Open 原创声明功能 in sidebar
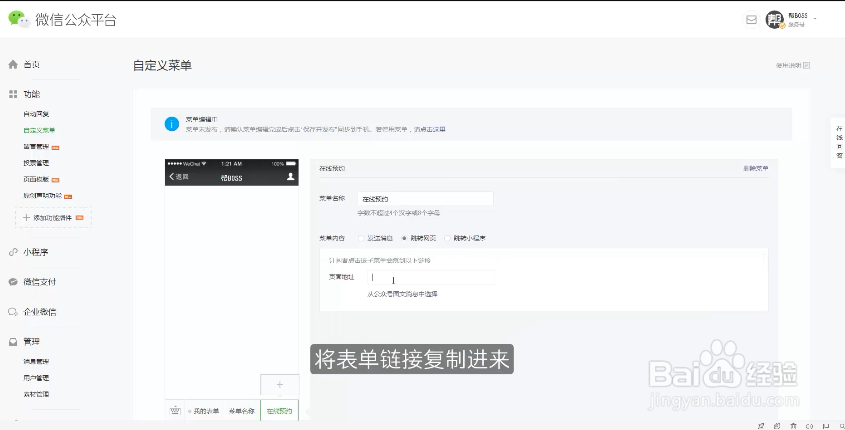Image resolution: width=845 pixels, height=430 pixels. (x=43, y=196)
